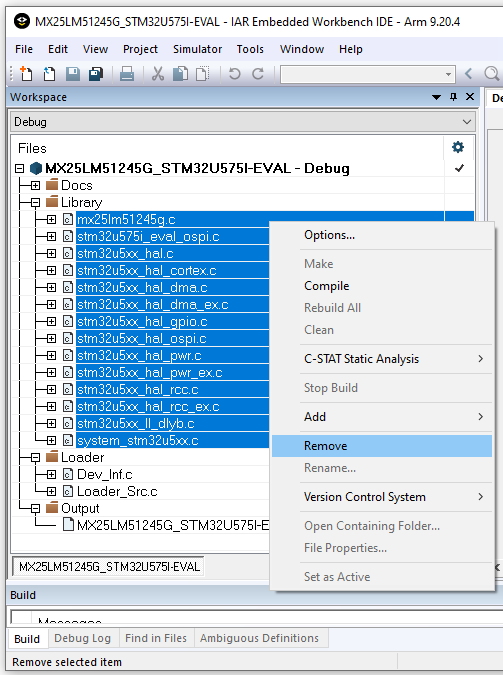Click the magnifier find icon

pyautogui.click(x=491, y=74)
